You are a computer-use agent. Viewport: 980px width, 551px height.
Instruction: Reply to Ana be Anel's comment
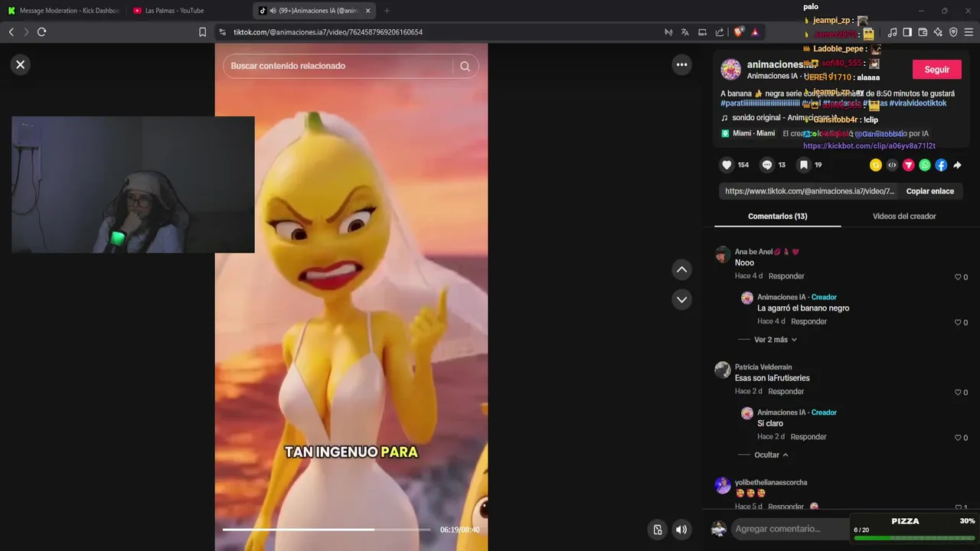click(786, 276)
